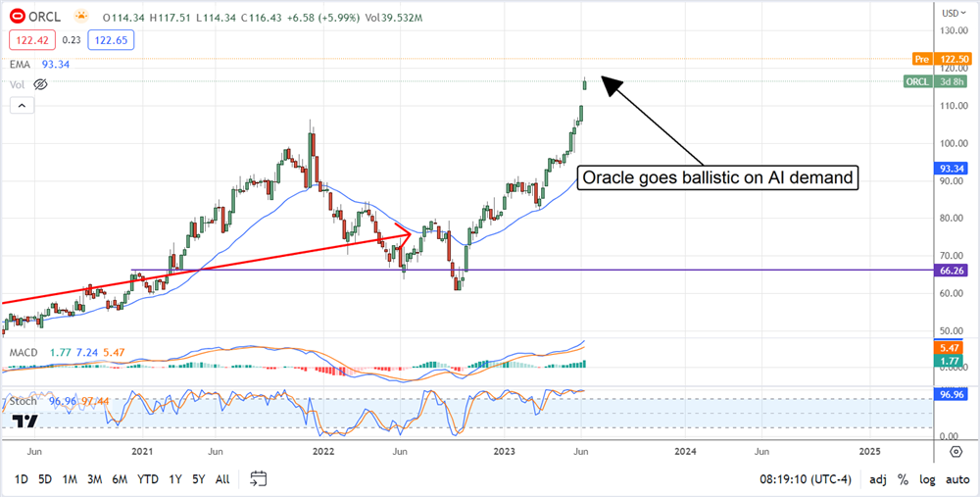Click the blue 122.65 buy price button
This screenshot has height=497, width=980.
pos(110,40)
